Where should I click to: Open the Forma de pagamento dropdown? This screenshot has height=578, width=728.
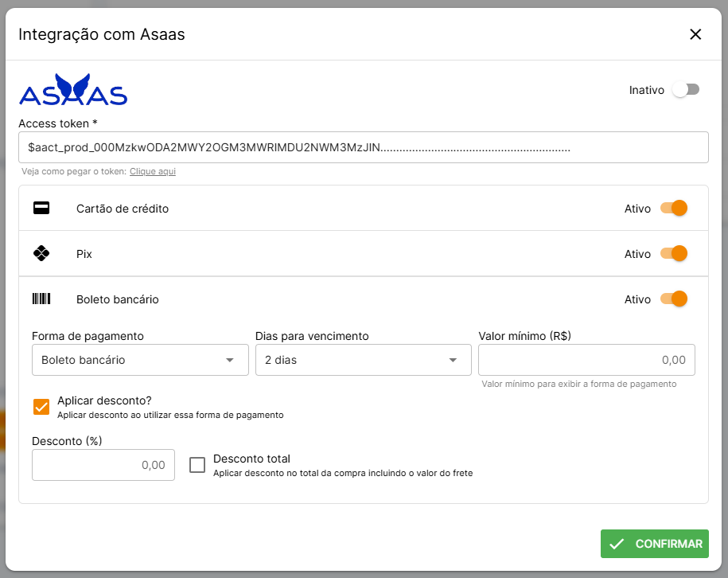tap(139, 360)
